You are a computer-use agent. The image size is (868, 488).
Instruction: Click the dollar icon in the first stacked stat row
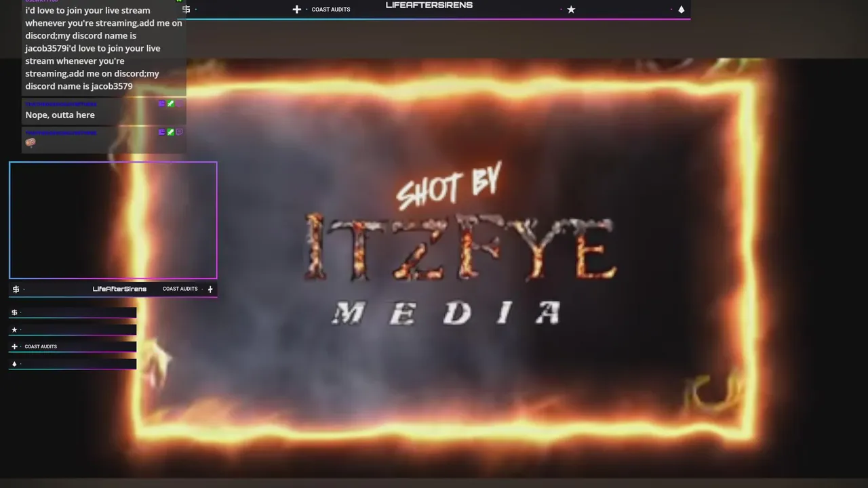(14, 312)
